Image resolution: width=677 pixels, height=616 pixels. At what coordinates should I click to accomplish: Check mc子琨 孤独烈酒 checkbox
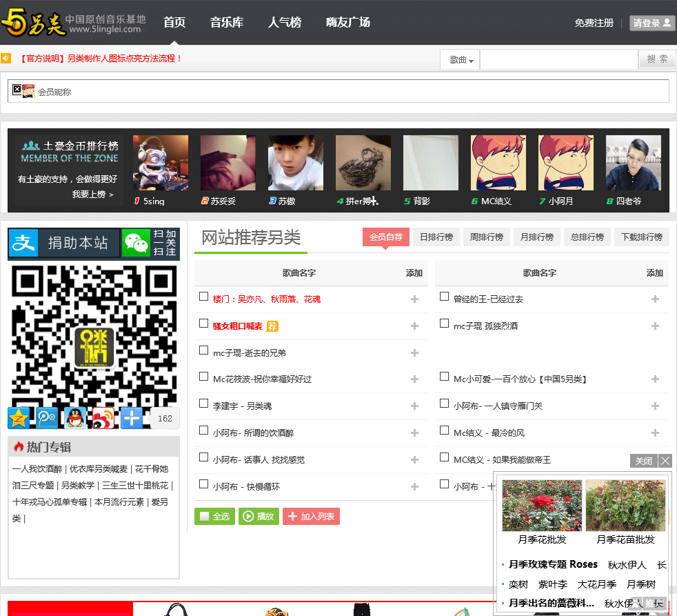[x=444, y=323]
